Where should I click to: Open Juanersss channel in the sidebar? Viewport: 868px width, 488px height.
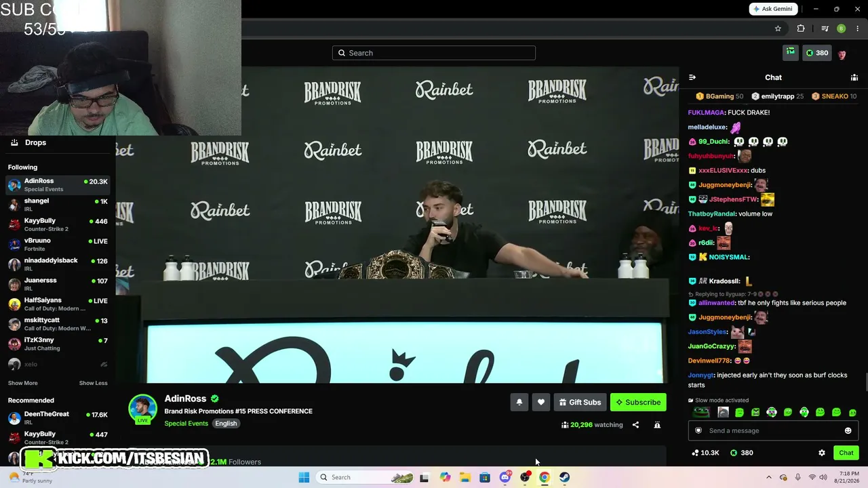click(58, 284)
